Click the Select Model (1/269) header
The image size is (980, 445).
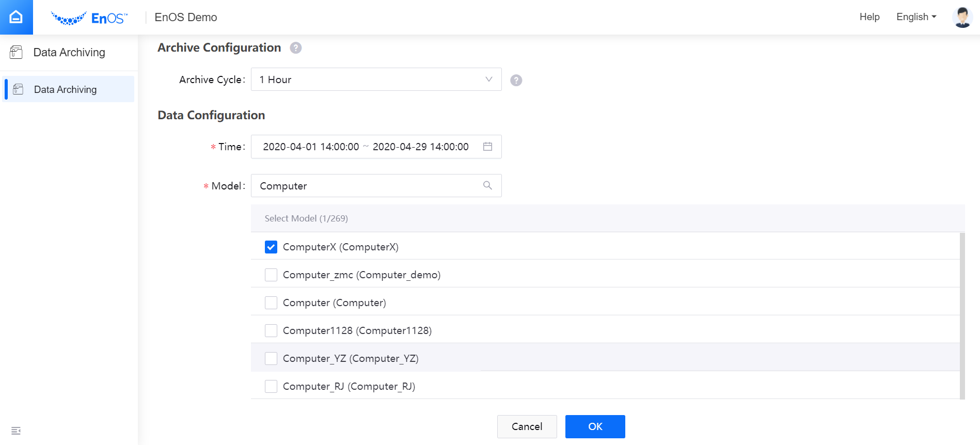608,218
